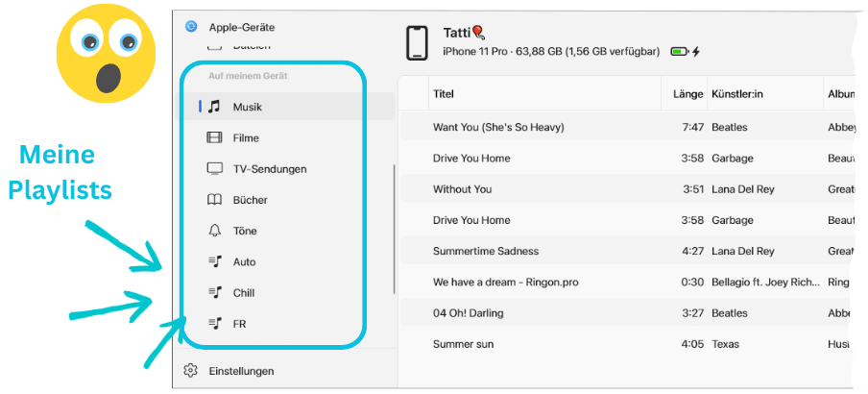Click the iPhone 11 Pro storage text

coord(551,52)
